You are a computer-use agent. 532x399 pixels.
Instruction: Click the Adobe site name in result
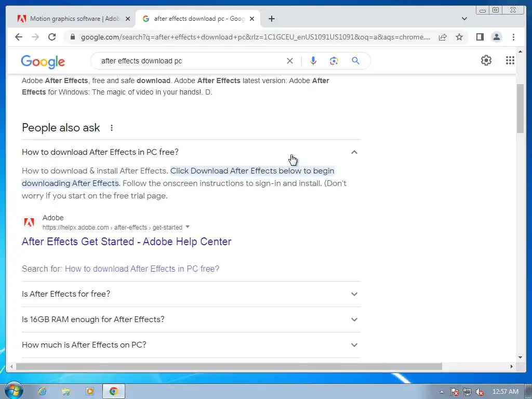[x=53, y=218]
